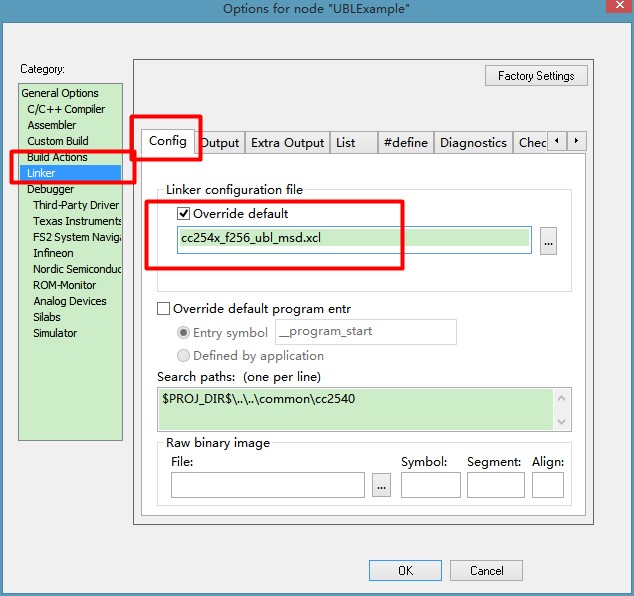This screenshot has width=634, height=596.
Task: Click the Cancel button
Action: coord(486,570)
